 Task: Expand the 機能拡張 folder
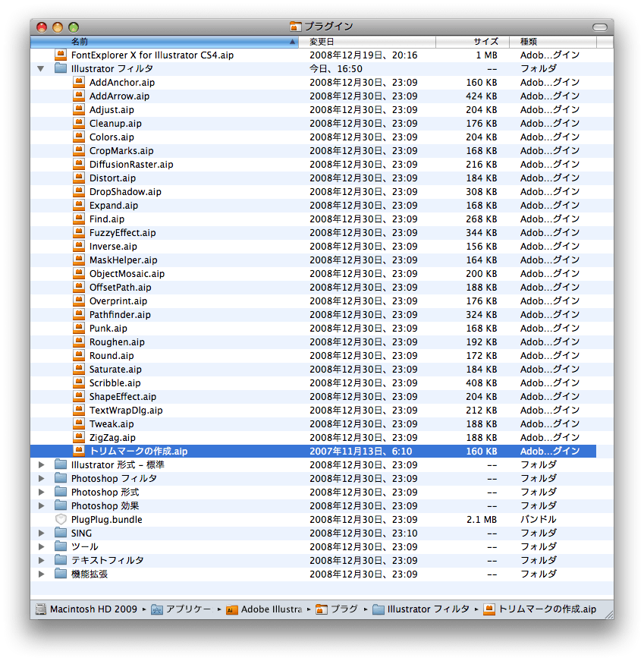click(x=41, y=574)
